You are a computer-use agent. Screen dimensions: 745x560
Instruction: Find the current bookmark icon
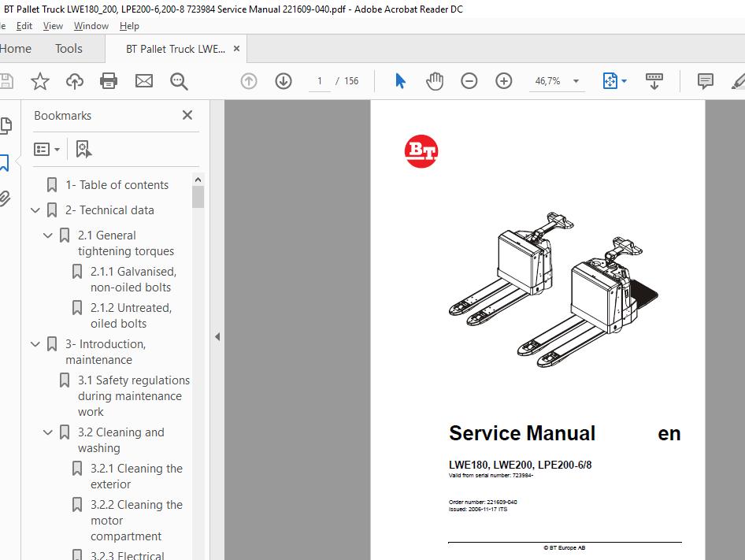(x=83, y=150)
